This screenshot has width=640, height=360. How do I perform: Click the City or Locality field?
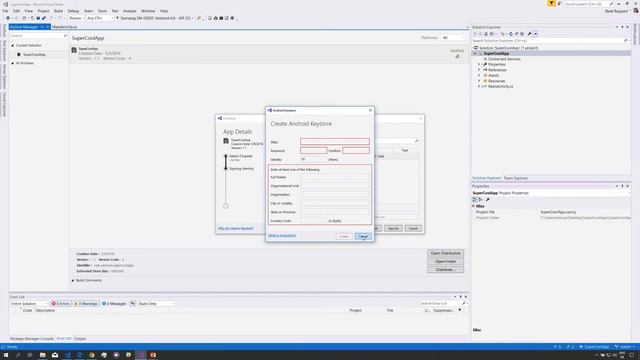coord(335,203)
